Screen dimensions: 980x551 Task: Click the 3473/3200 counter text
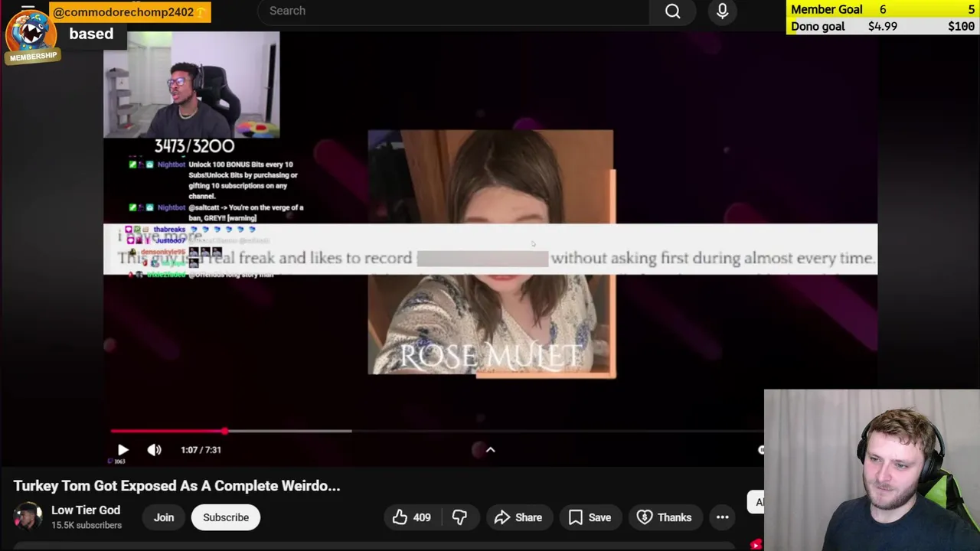(194, 146)
